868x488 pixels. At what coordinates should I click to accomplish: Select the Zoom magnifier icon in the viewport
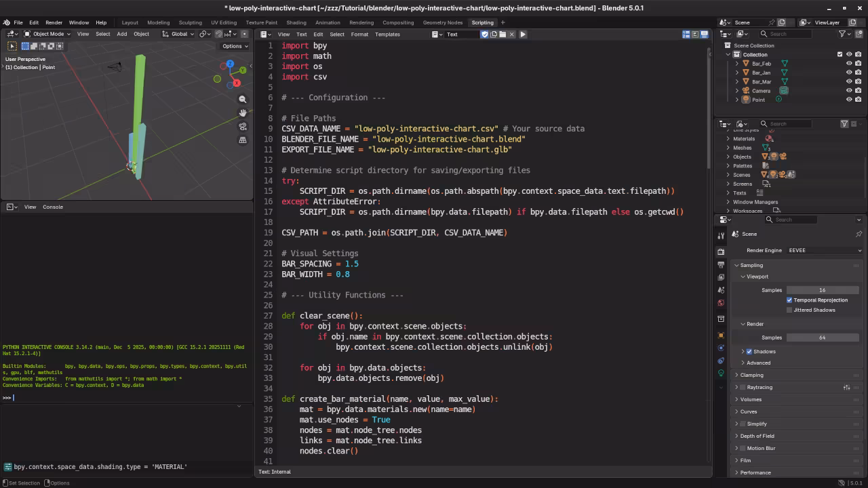click(243, 99)
